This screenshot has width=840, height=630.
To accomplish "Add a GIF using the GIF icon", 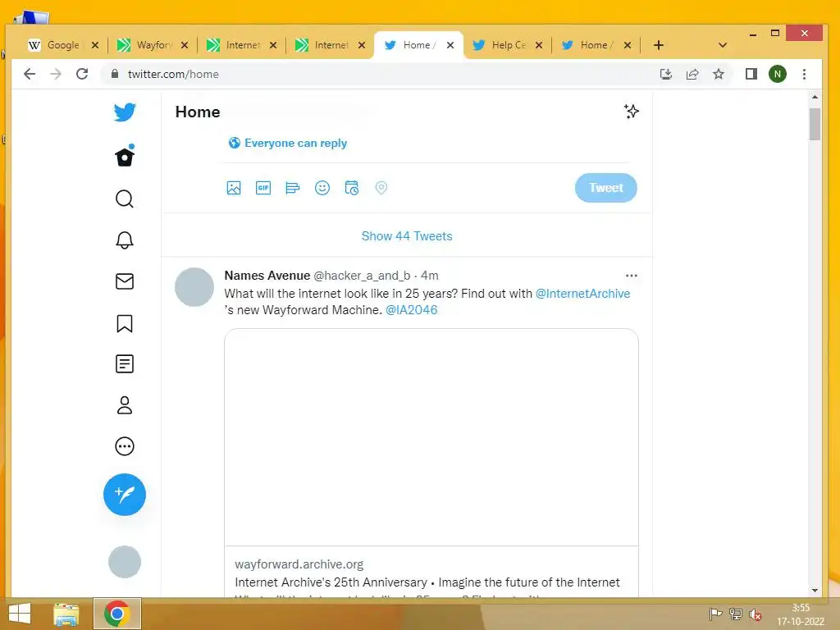I will click(263, 188).
